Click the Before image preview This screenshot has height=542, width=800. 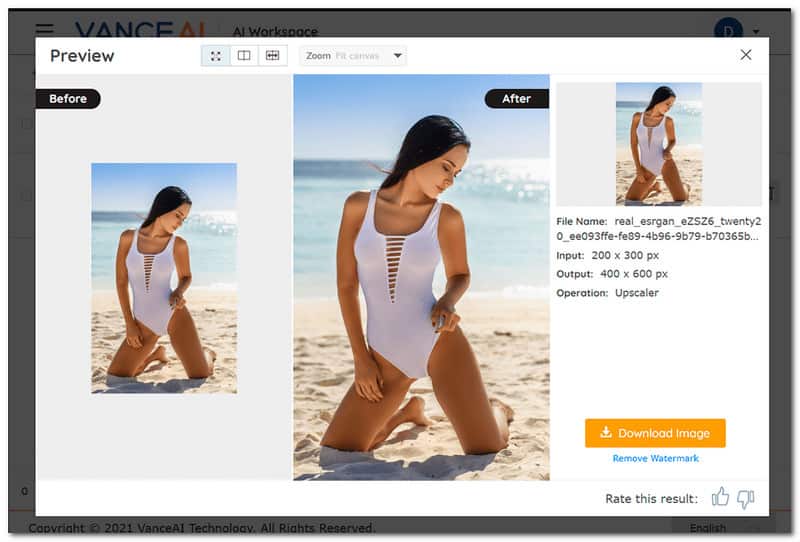(x=164, y=278)
